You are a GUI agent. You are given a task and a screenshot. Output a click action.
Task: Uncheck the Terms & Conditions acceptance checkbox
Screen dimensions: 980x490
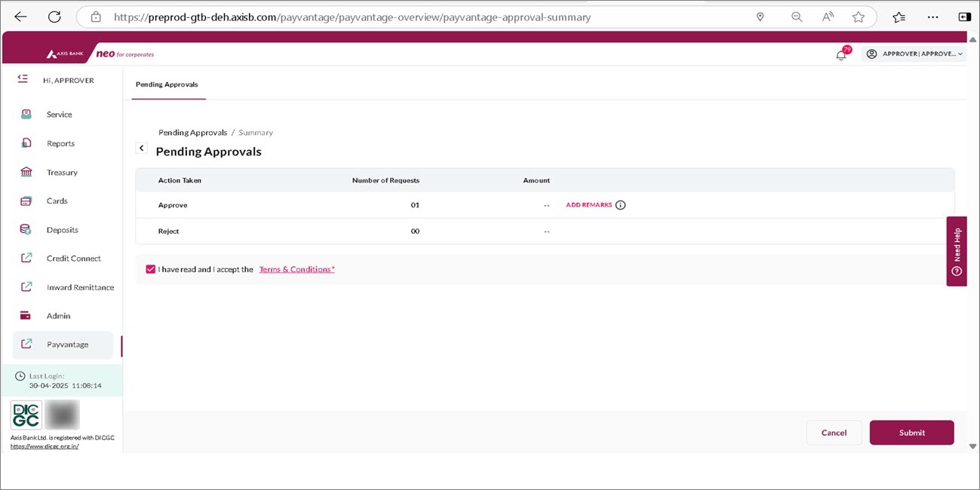151,269
